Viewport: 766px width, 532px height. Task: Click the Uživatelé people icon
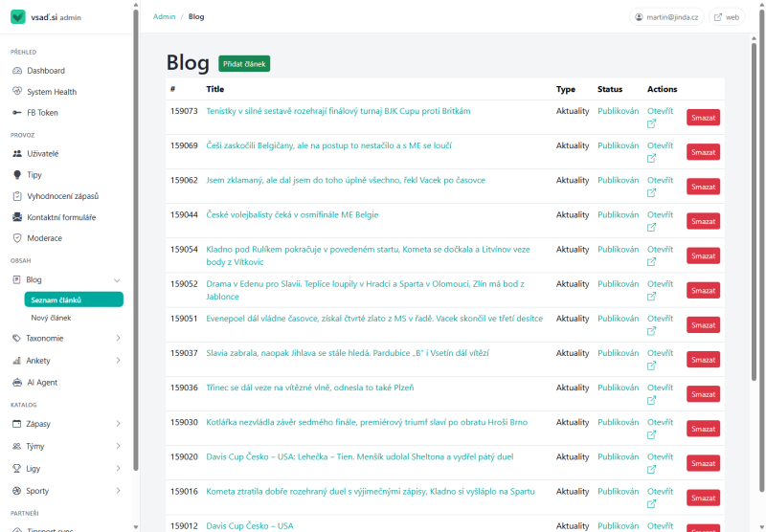click(x=17, y=153)
